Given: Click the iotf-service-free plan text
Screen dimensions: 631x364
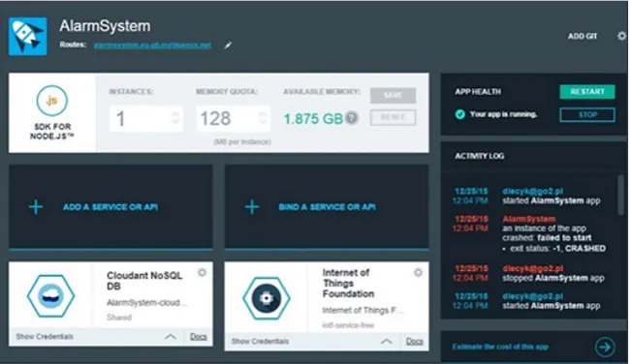Looking at the screenshot, I should point(348,325).
